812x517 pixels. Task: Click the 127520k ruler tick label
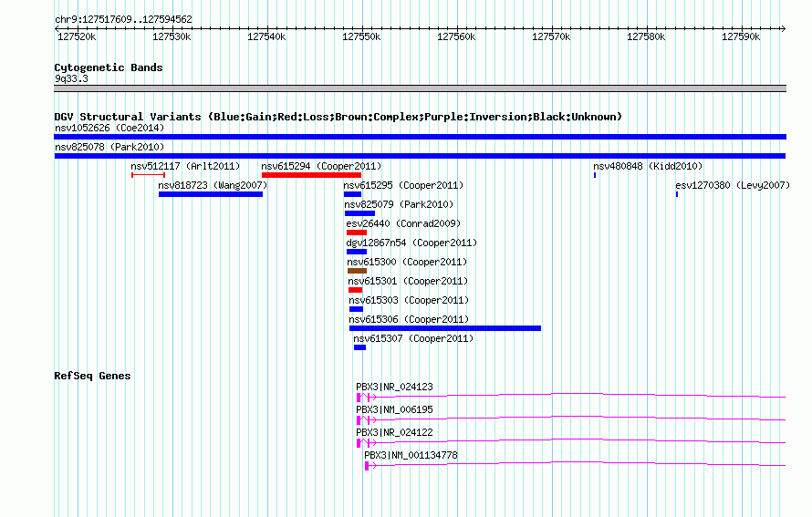point(77,36)
